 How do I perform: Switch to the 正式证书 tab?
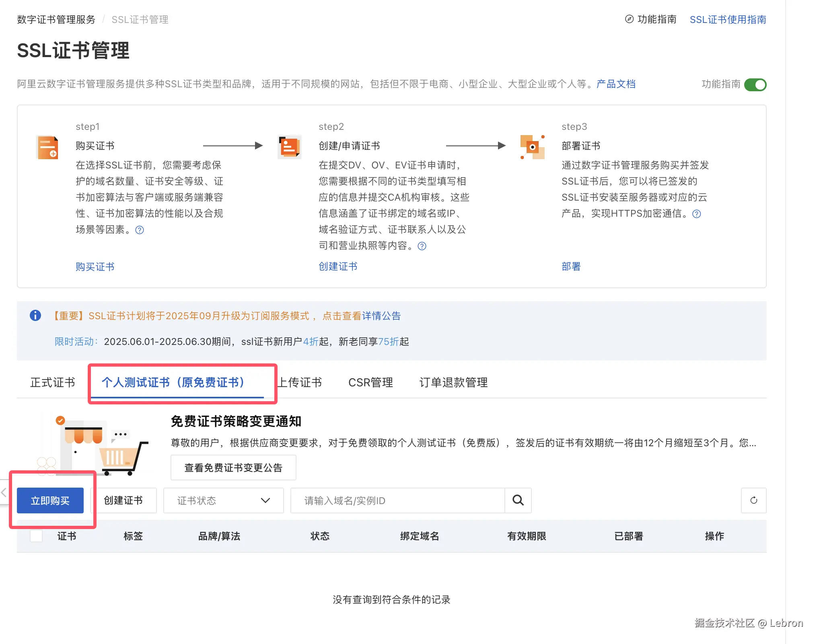coord(52,382)
